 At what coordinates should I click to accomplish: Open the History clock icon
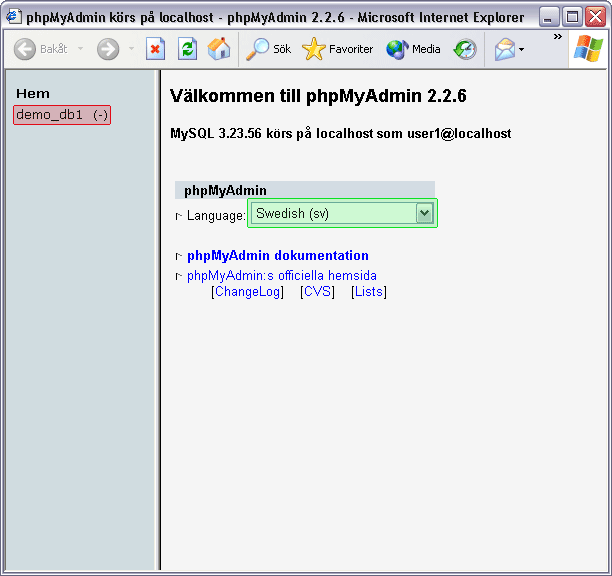(465, 49)
